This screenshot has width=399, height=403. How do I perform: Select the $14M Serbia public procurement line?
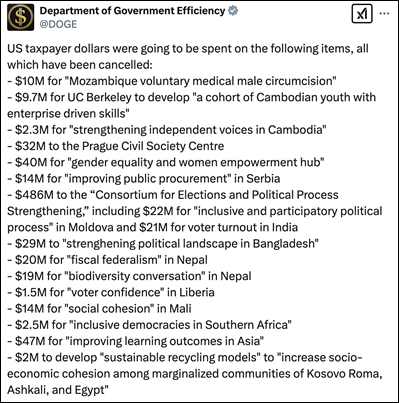144,179
